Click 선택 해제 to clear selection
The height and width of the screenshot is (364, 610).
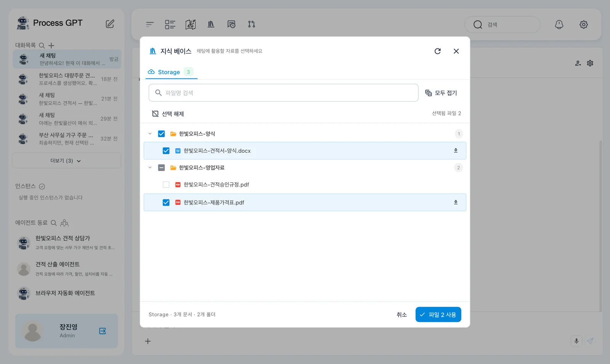click(168, 114)
